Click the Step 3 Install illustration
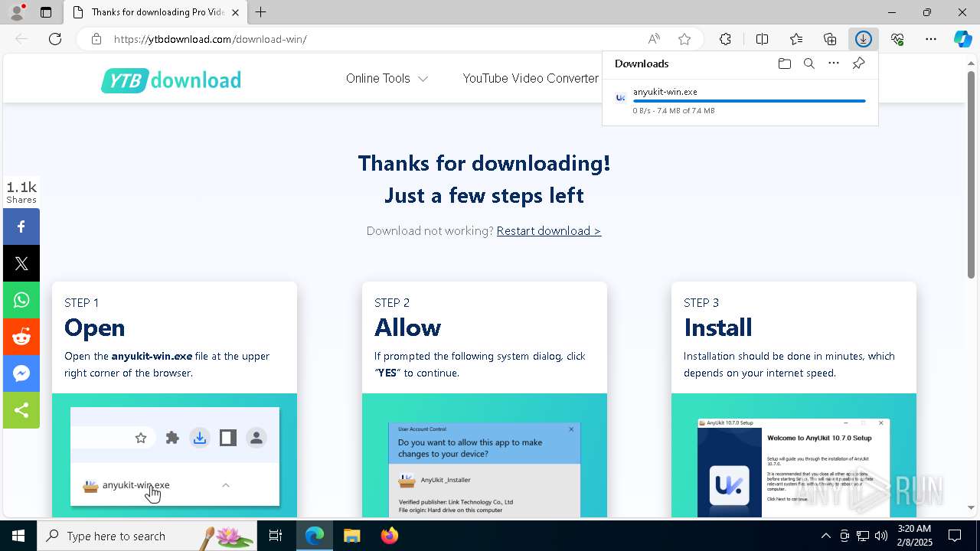The image size is (980, 551). point(794,455)
